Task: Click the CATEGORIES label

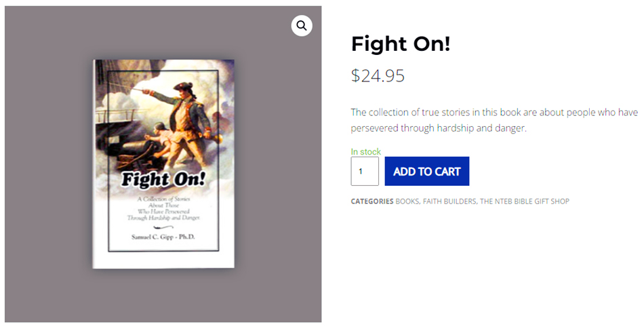Action: point(371,201)
